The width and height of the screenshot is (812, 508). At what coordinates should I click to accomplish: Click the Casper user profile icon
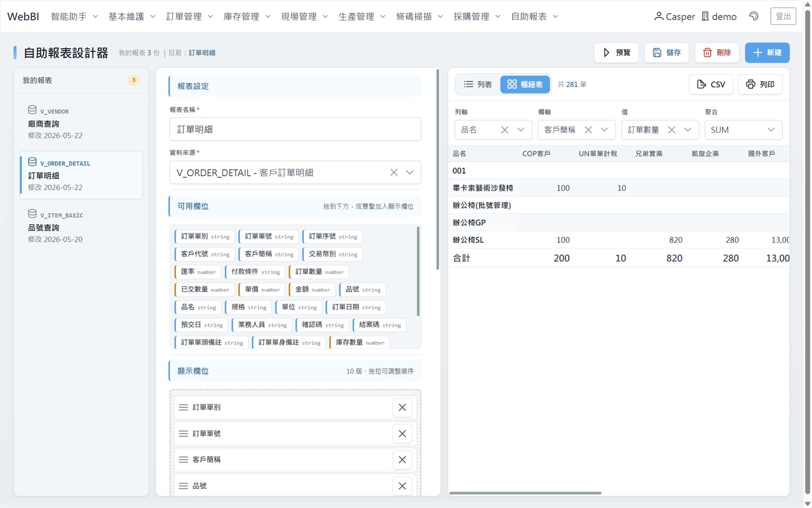(659, 16)
